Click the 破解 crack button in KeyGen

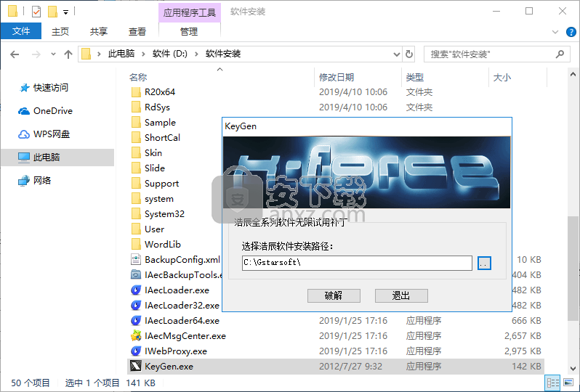(x=334, y=295)
